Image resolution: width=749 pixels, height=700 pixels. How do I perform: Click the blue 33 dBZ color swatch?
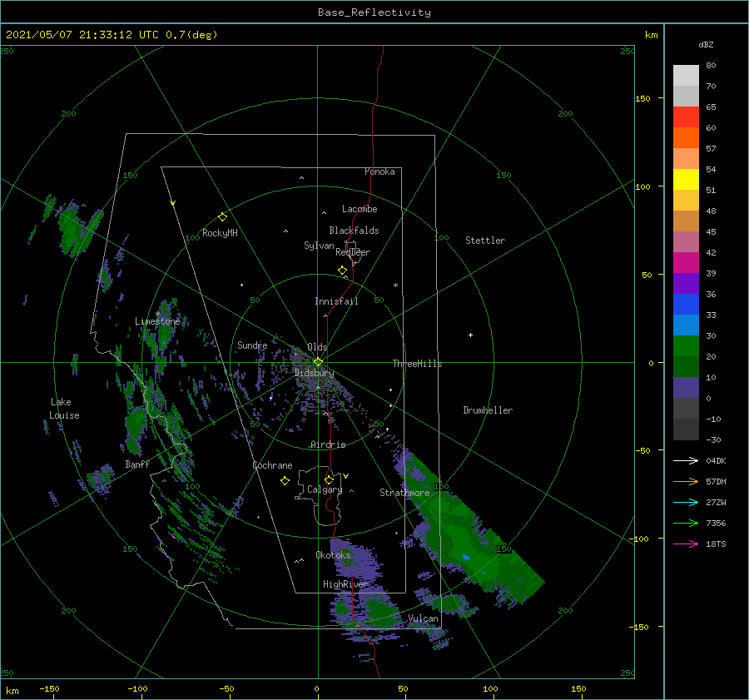[686, 305]
